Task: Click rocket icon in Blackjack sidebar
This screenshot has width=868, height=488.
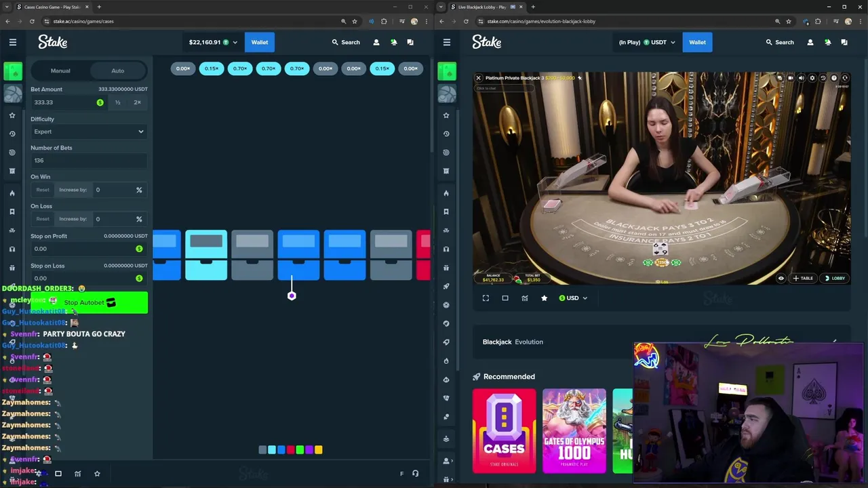Action: point(446,286)
